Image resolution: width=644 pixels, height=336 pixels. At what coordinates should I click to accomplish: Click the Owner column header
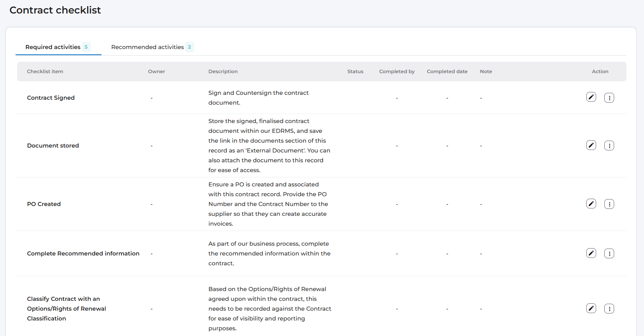click(156, 72)
